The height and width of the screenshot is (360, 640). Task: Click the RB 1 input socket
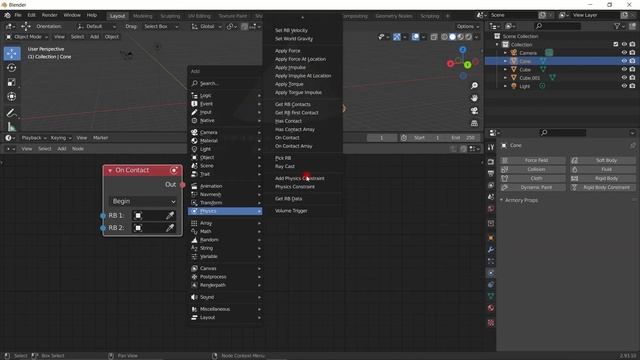tap(103, 216)
